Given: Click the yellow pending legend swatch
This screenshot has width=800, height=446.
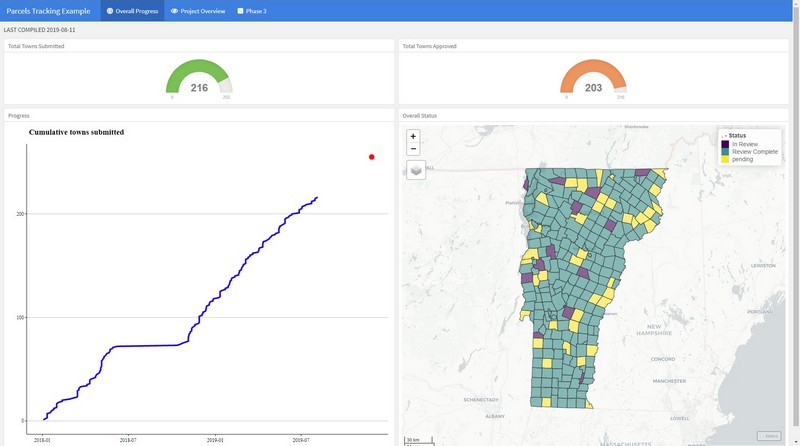Looking at the screenshot, I should click(x=725, y=159).
